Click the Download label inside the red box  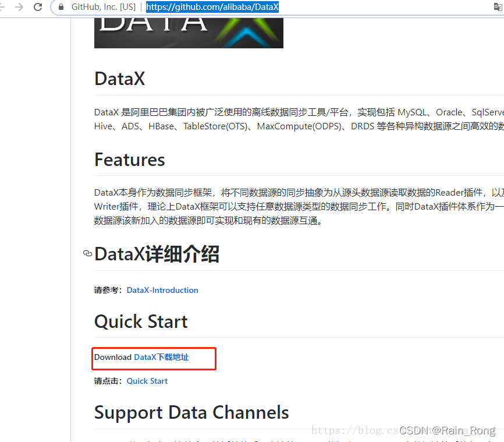[x=113, y=357]
